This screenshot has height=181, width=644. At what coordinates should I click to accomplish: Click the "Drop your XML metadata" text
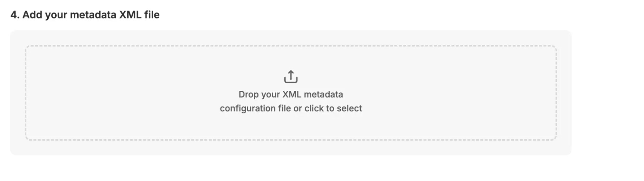click(x=290, y=95)
